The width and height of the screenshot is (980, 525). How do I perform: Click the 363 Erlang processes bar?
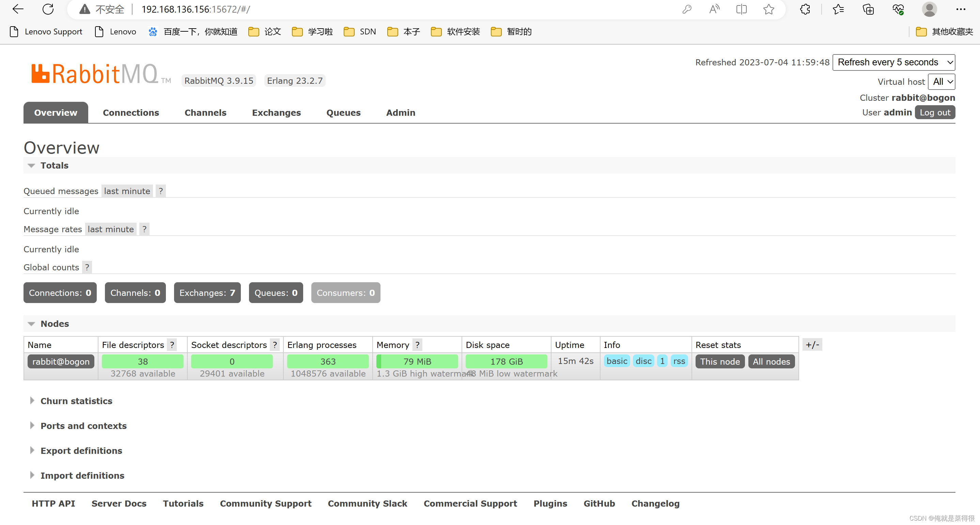(328, 362)
